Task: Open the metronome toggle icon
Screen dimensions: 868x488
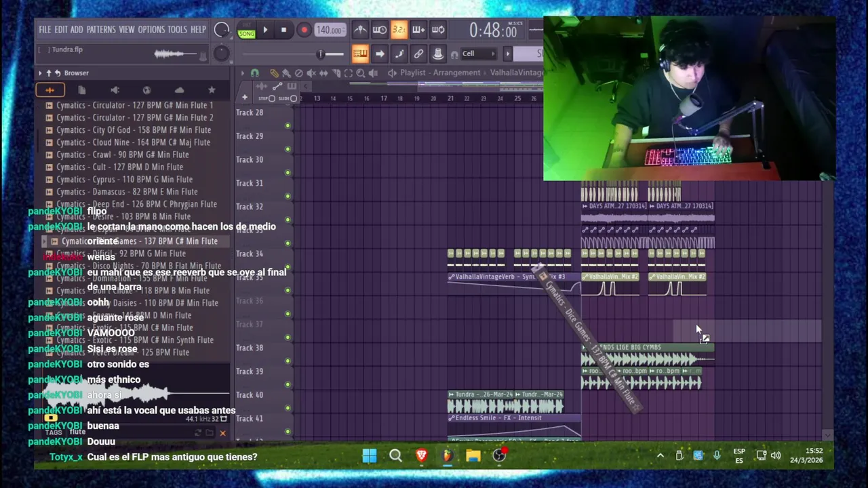Action: 361,30
